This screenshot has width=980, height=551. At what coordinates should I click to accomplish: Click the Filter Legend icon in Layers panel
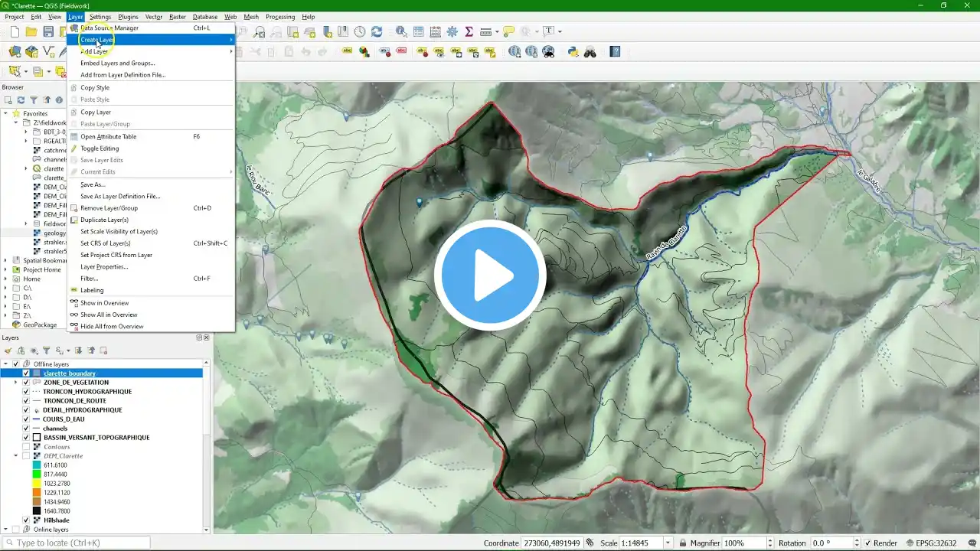tap(46, 350)
